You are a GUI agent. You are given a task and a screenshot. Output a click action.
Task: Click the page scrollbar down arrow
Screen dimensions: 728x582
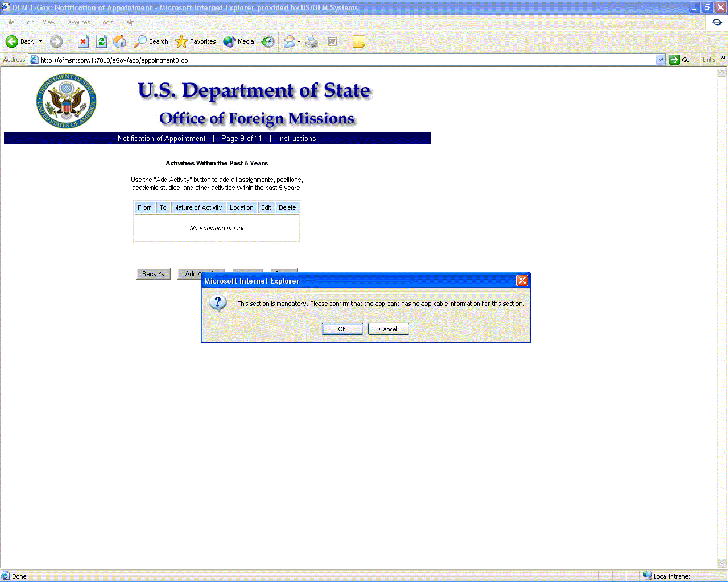click(722, 563)
